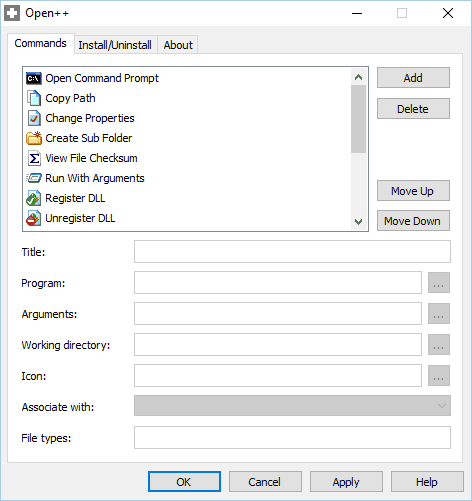Screen dimensions: 472x501
Task: Select 'View File Checksum' text in list
Action: click(x=91, y=158)
